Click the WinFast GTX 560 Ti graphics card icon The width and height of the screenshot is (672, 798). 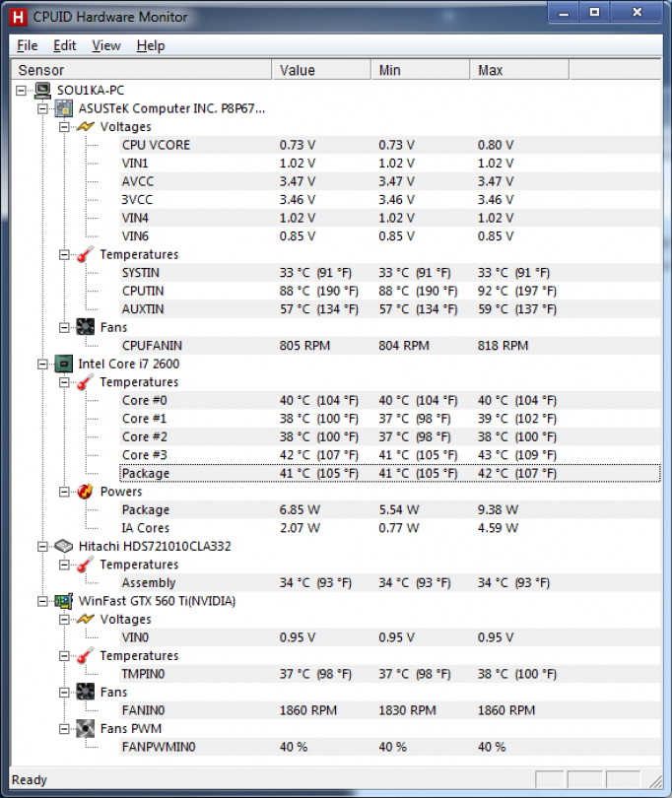click(64, 601)
